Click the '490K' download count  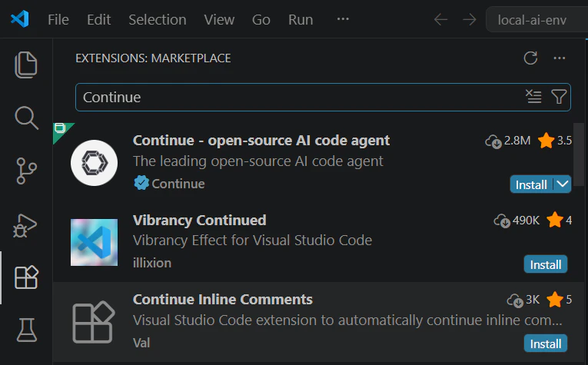click(x=526, y=221)
